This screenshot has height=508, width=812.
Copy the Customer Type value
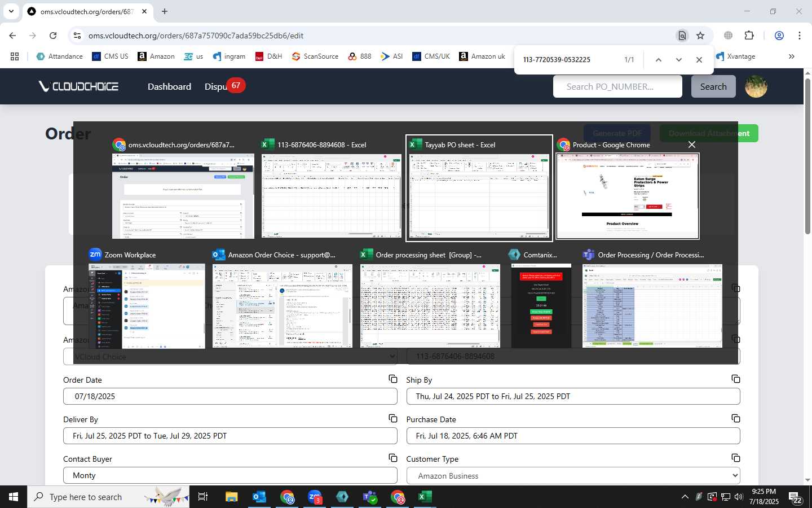coord(736,458)
